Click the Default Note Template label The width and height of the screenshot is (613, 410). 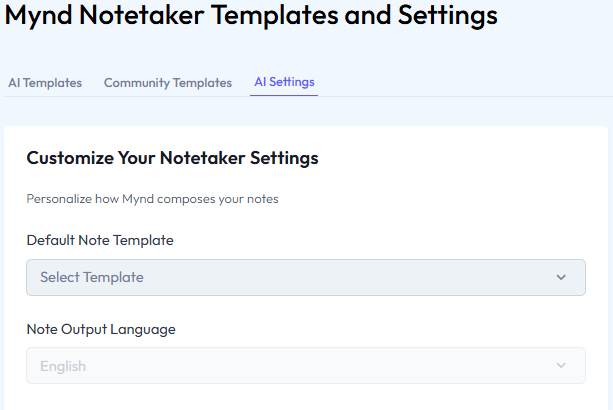click(100, 240)
